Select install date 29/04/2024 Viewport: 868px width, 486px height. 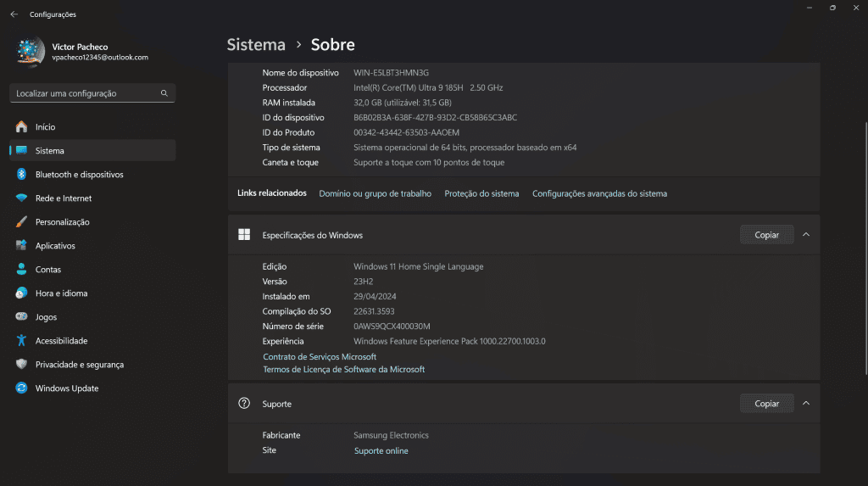coord(375,297)
